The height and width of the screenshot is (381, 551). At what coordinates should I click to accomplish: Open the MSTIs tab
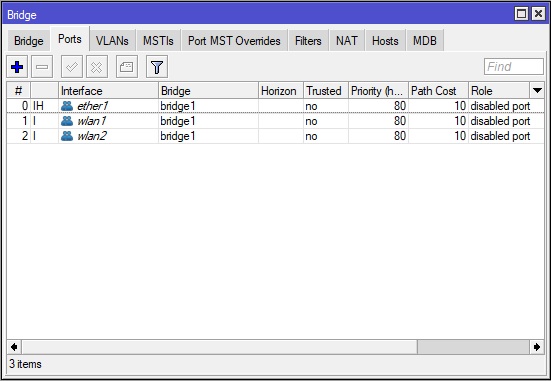click(158, 41)
